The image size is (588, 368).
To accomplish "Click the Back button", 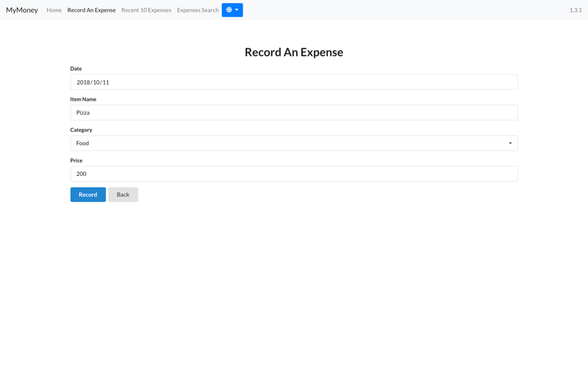I will click(x=123, y=194).
